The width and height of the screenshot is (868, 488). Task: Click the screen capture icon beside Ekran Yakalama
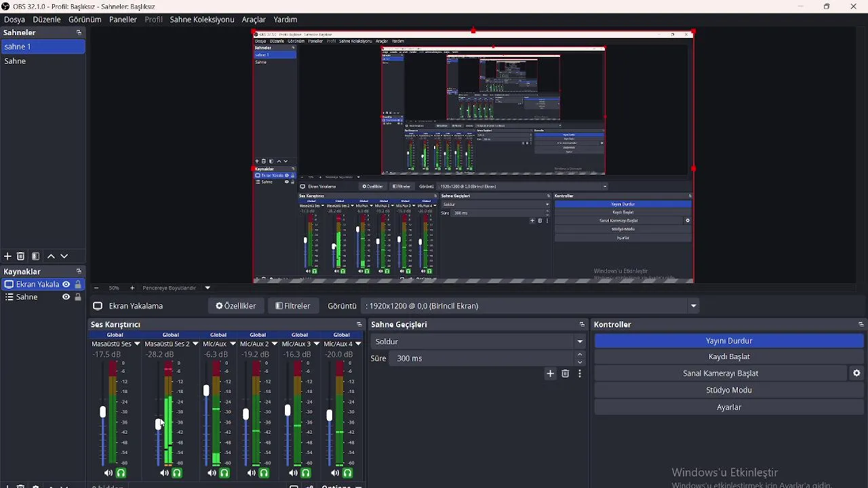tap(98, 306)
